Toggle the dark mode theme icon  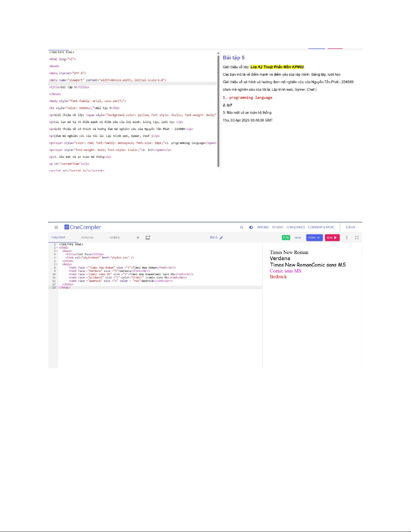251,227
